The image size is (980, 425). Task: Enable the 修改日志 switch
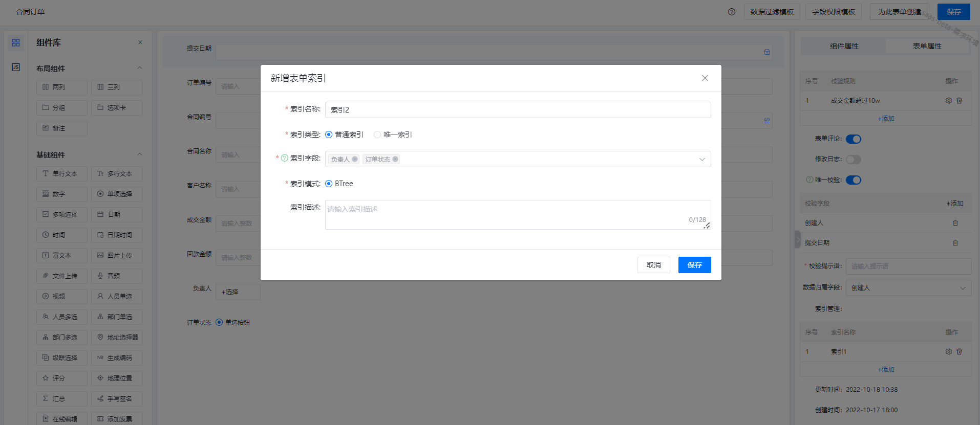(854, 160)
